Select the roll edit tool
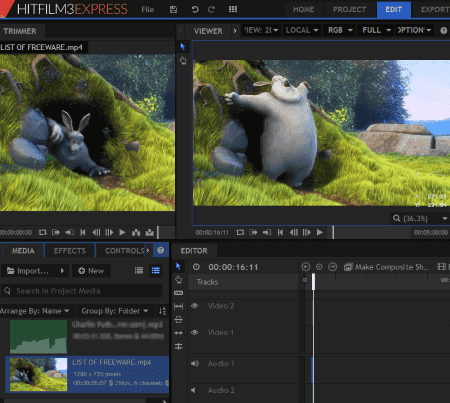The image size is (450, 403). 178,346
